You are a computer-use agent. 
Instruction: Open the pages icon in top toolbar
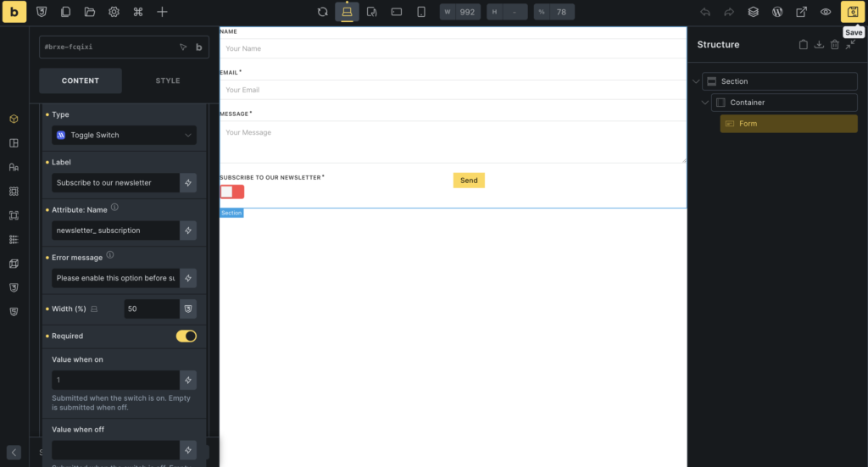tap(65, 12)
